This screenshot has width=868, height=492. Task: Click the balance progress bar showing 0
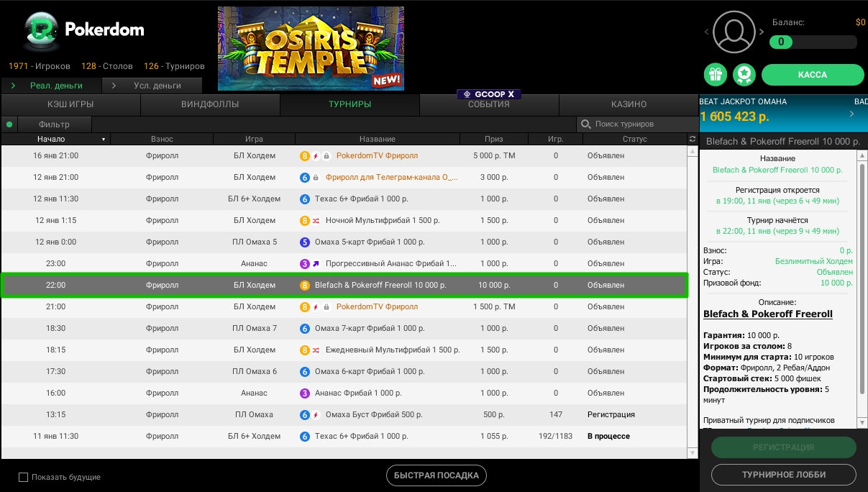813,42
